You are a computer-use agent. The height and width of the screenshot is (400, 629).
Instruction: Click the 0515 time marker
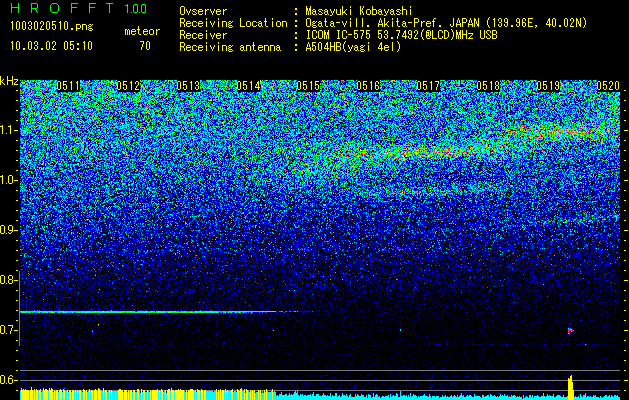coord(308,86)
